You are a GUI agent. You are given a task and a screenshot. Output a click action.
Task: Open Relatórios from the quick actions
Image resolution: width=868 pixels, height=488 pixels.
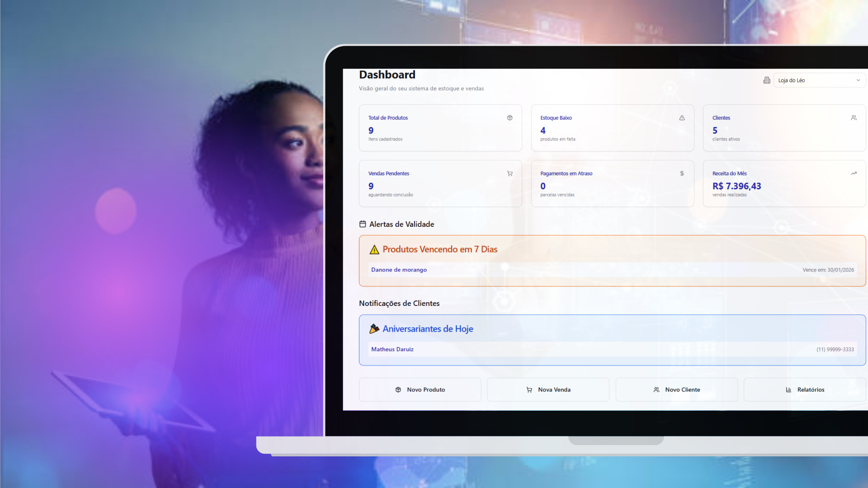pyautogui.click(x=805, y=389)
